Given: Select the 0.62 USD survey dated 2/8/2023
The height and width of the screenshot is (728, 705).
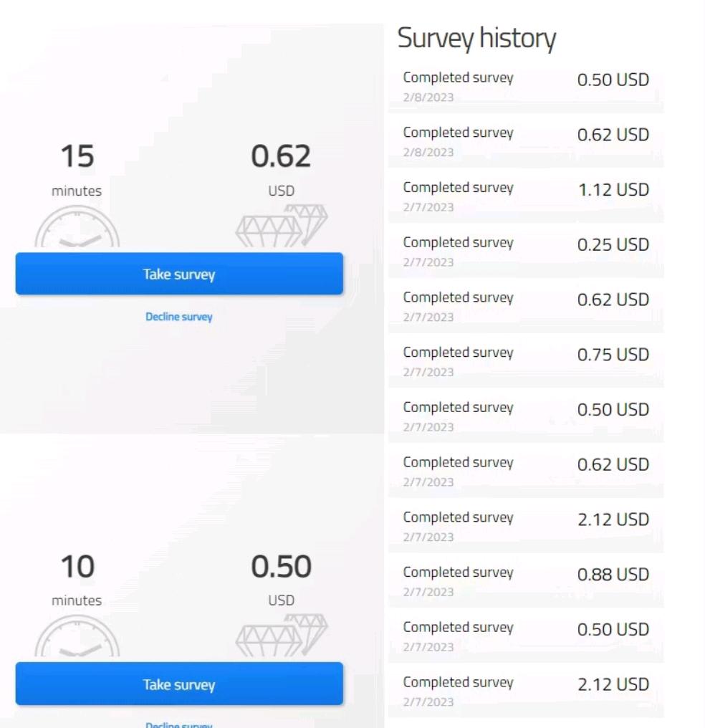Looking at the screenshot, I should point(526,141).
